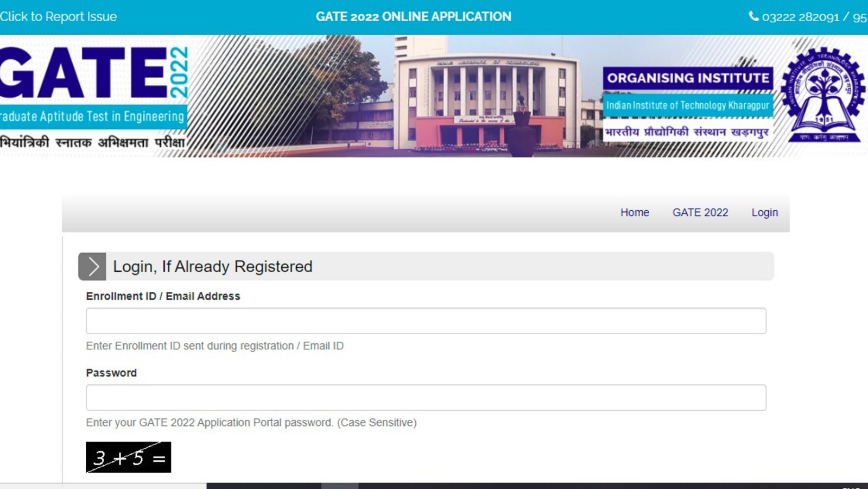Click the 'Login, If Already Registered' heading

tap(213, 266)
